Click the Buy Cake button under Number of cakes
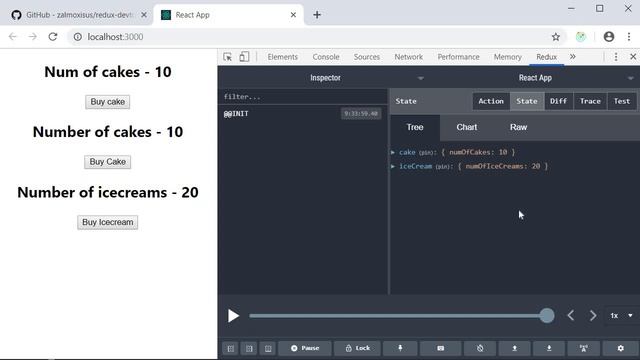Viewport: 640px width, 360px height. 107,162
